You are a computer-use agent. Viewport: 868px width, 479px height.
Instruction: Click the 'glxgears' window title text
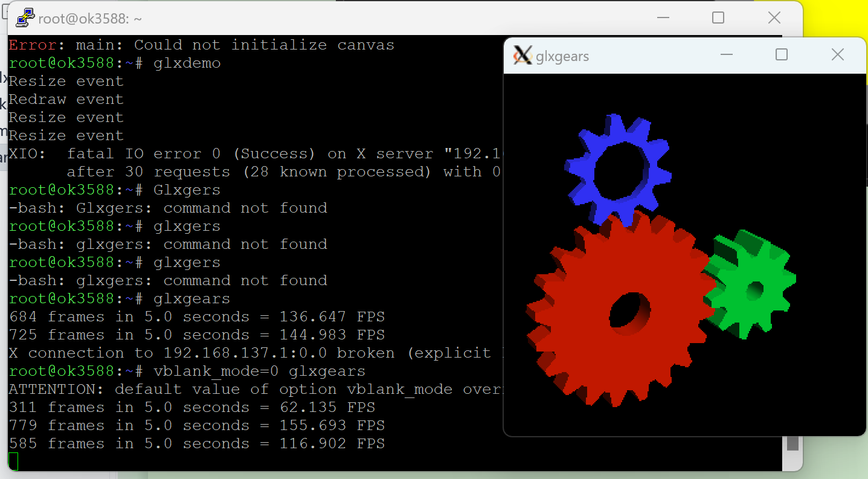point(562,57)
